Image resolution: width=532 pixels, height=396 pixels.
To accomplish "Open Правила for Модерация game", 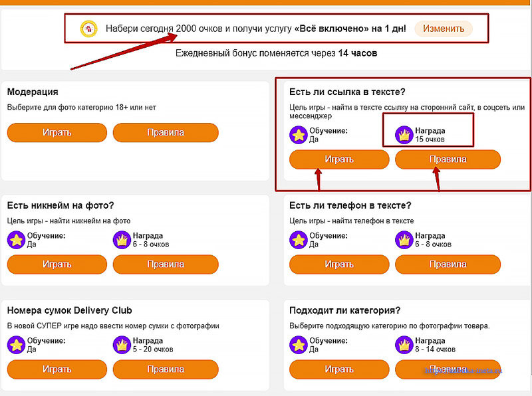I will coord(166,132).
